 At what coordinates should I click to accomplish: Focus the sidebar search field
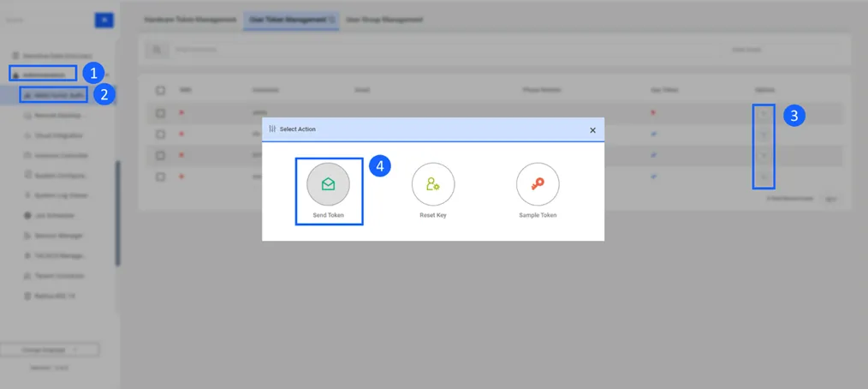[x=48, y=21]
